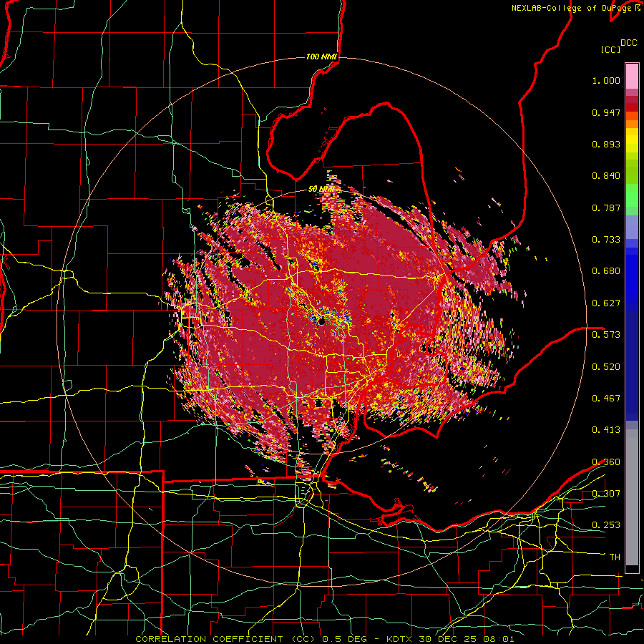Image resolution: width=644 pixels, height=644 pixels.
Task: Click the [CC] units label
Action: (610, 49)
